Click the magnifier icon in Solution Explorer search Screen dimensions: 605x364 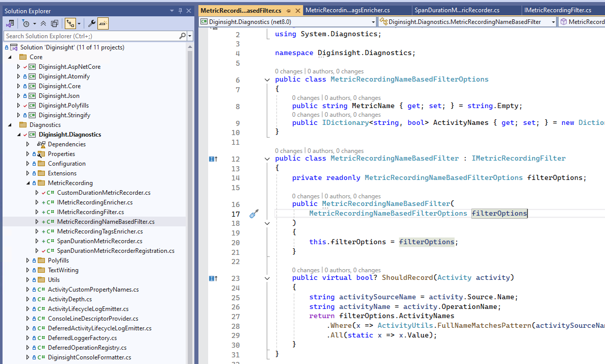tap(183, 36)
